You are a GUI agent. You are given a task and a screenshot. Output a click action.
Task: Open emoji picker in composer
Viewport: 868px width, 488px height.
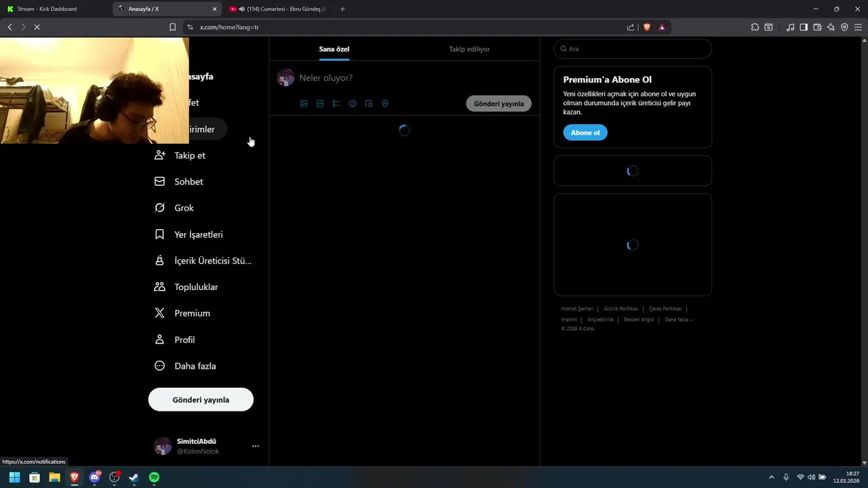pos(353,104)
